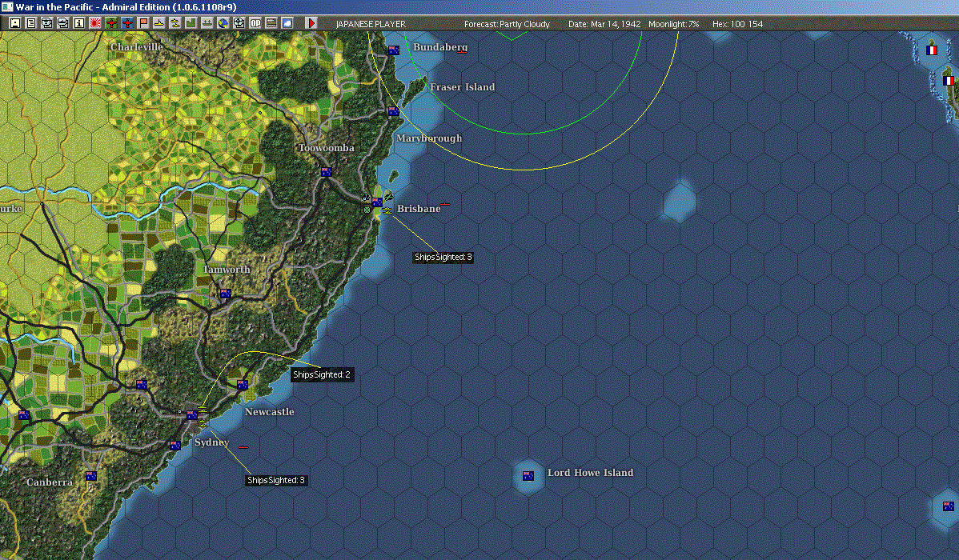Click the black square icon at toolbar start
This screenshot has height=560, width=959.
tap(15, 23)
